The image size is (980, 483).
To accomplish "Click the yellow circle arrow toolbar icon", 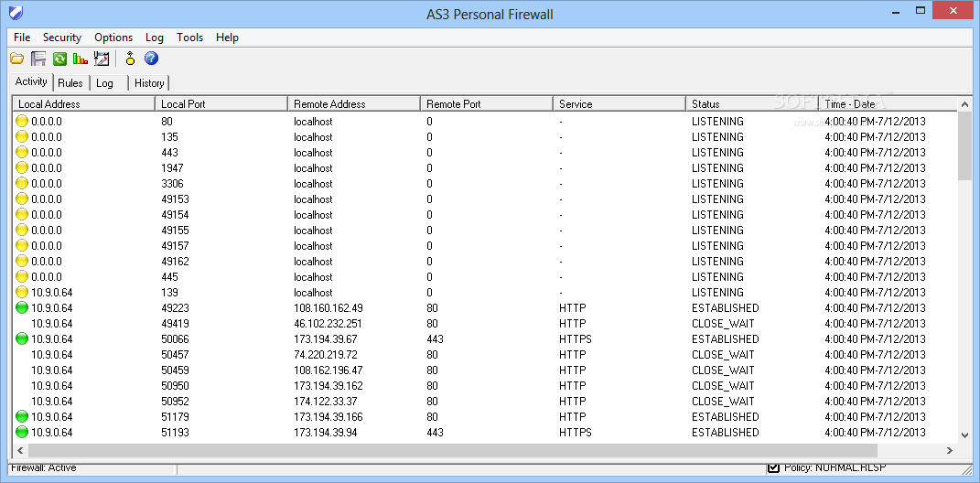I will coord(131,59).
